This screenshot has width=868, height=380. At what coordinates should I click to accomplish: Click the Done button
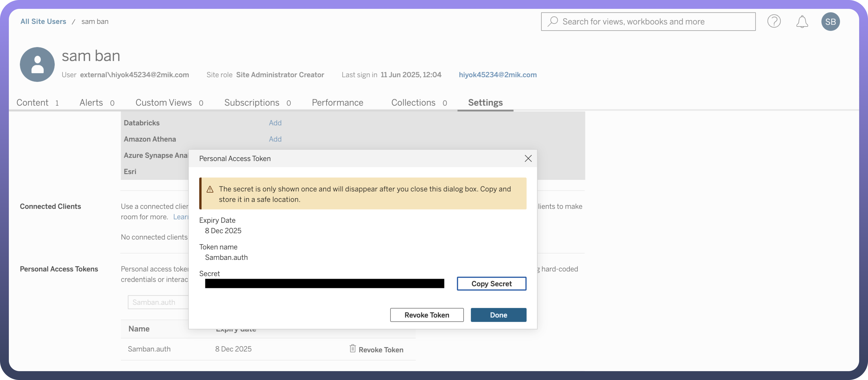[x=498, y=315]
